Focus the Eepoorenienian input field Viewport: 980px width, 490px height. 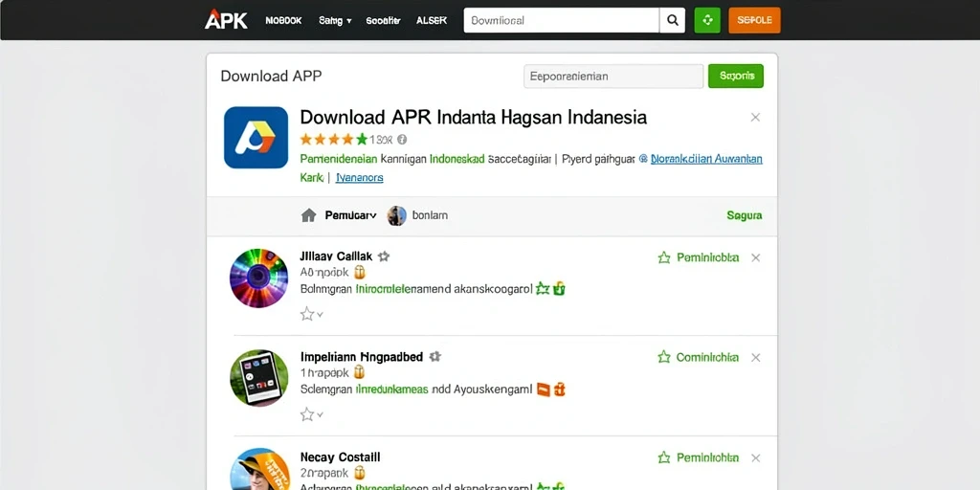pyautogui.click(x=613, y=77)
